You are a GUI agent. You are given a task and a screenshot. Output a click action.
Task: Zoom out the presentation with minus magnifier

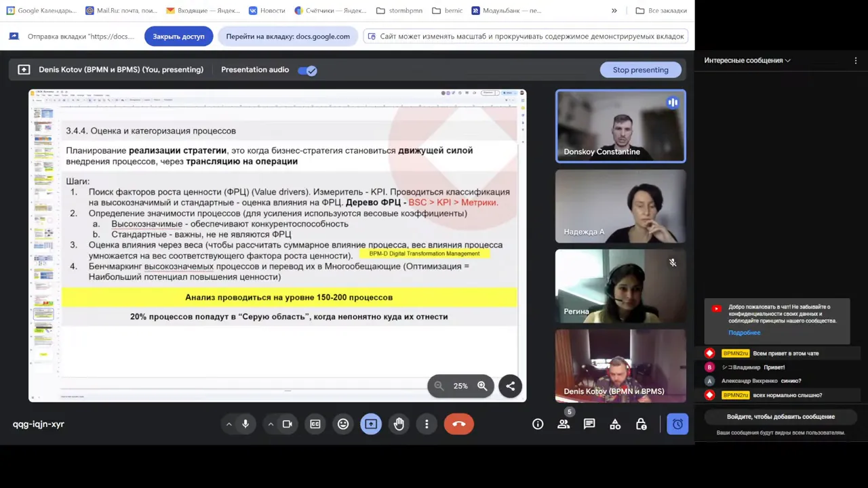[x=439, y=386]
